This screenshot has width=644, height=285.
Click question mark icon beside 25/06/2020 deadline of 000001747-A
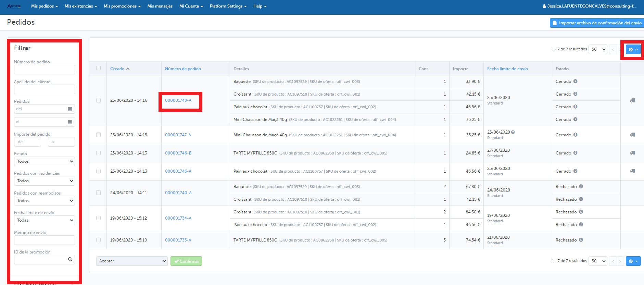point(513,132)
